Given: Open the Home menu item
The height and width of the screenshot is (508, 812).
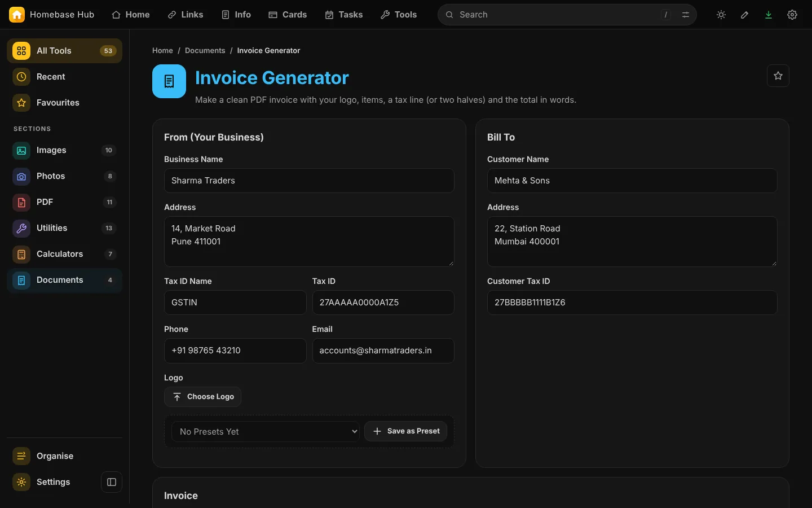Looking at the screenshot, I should pos(131,15).
